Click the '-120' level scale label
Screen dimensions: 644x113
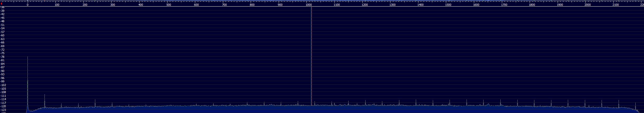(3, 106)
